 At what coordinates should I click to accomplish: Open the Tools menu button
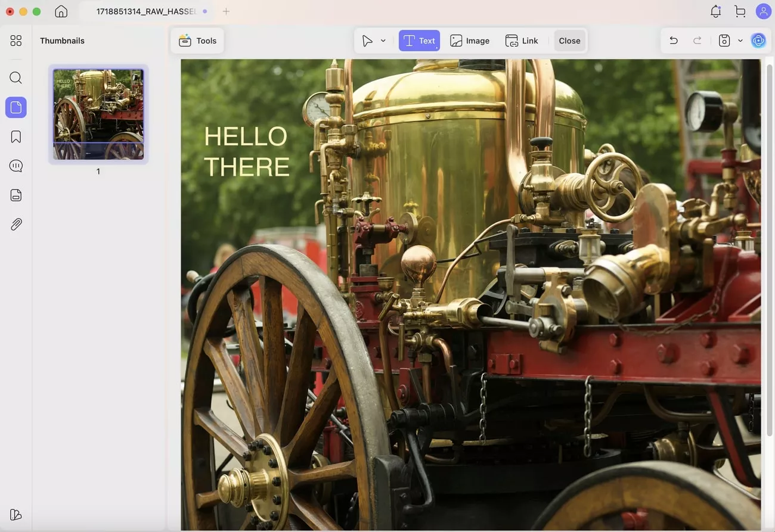[197, 41]
